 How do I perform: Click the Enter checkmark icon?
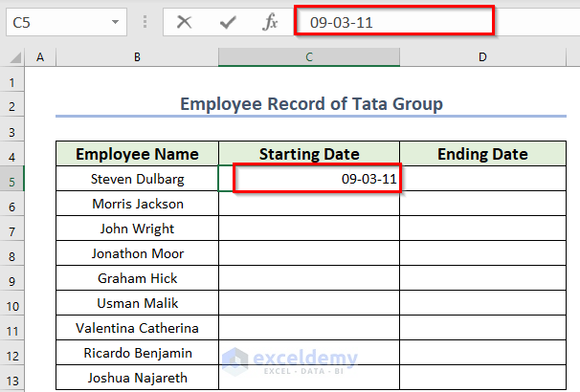228,21
